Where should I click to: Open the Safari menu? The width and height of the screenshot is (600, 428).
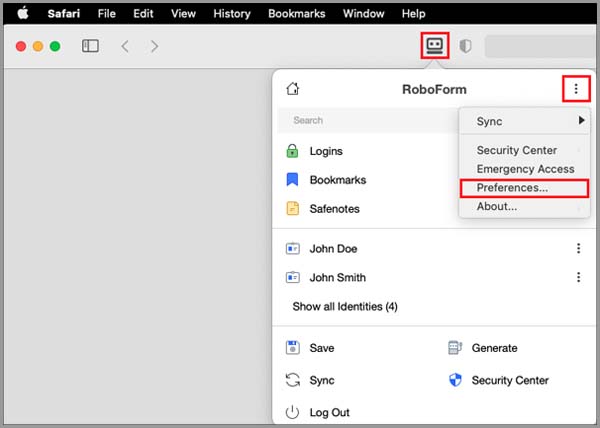64,14
